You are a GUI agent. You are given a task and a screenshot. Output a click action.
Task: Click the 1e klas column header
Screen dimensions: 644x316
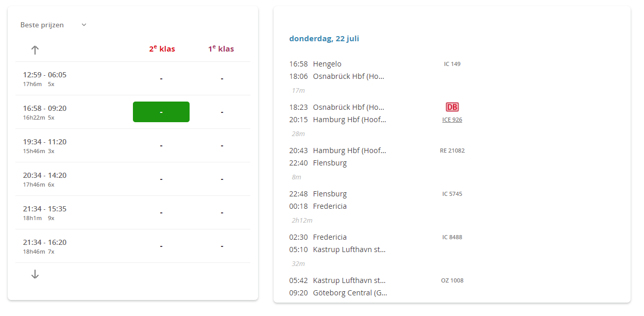221,49
